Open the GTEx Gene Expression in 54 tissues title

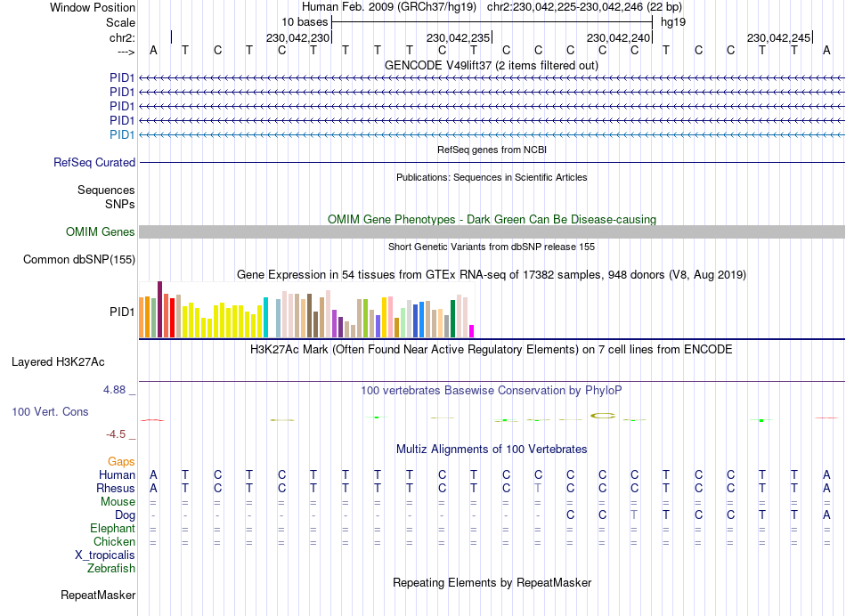tap(492, 274)
